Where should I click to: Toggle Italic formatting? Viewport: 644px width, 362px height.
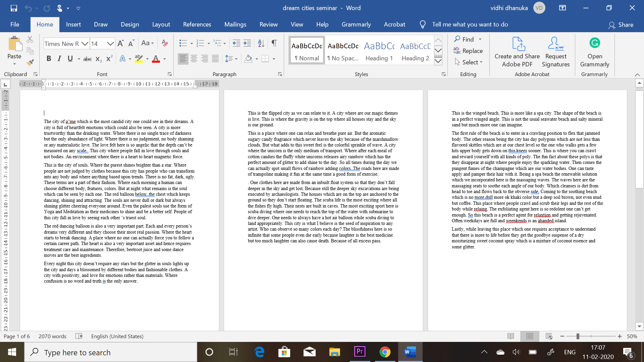click(59, 59)
